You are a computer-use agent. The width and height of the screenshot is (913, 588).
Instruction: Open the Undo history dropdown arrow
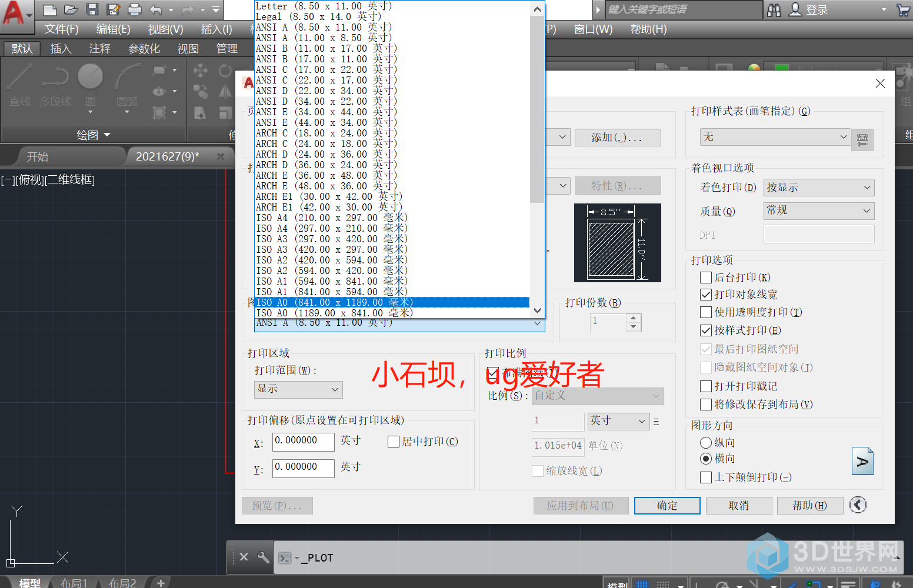[x=171, y=9]
